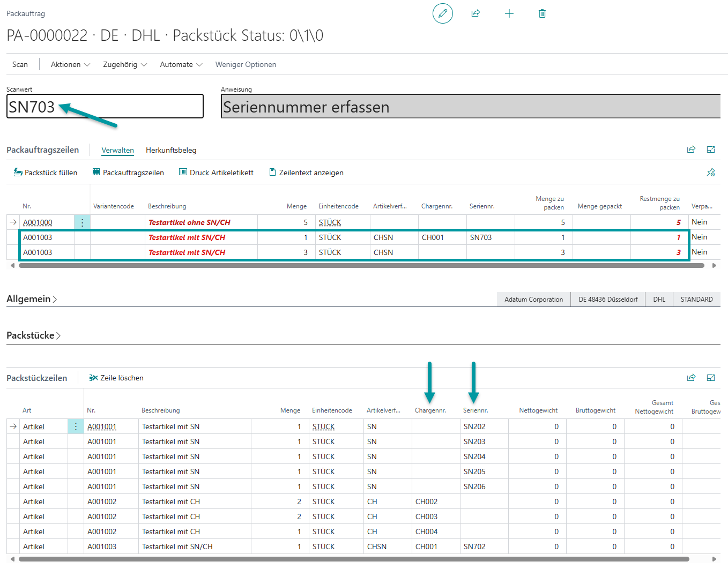The height and width of the screenshot is (569, 728).
Task: Expand Packauftragszeilen section to full view
Action: [711, 149]
